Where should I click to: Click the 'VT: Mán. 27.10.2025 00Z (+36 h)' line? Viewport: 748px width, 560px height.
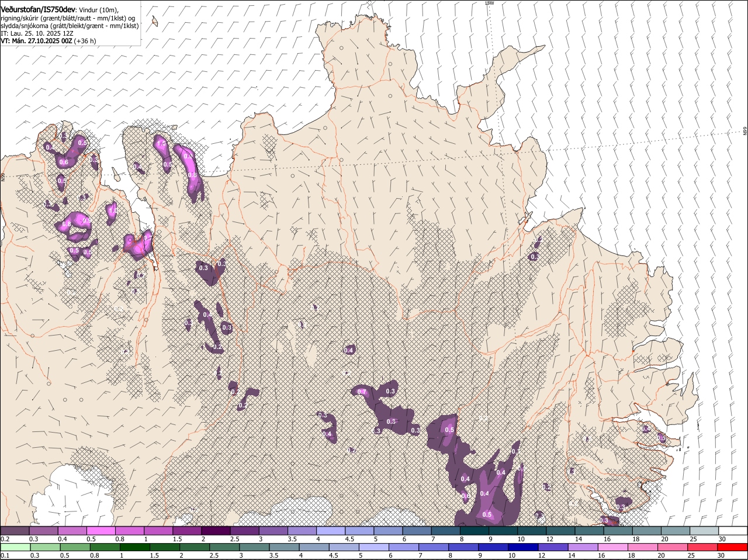tap(49, 41)
